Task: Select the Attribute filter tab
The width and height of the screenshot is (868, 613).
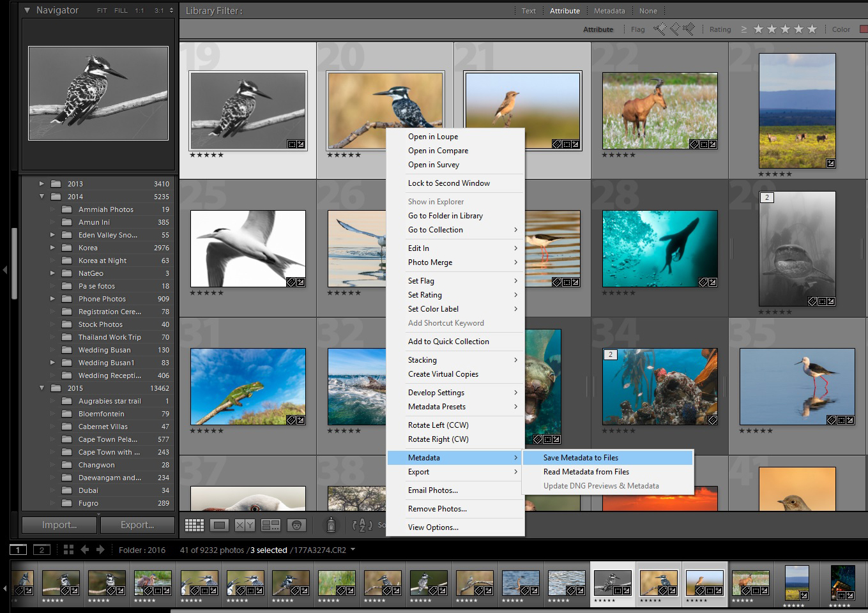Action: click(565, 11)
